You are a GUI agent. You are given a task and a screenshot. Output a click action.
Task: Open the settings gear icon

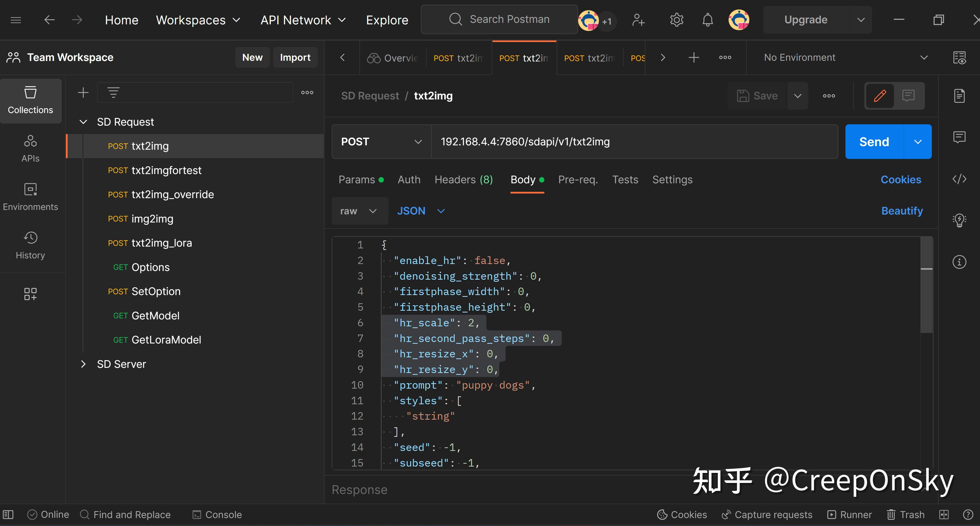[x=676, y=20]
